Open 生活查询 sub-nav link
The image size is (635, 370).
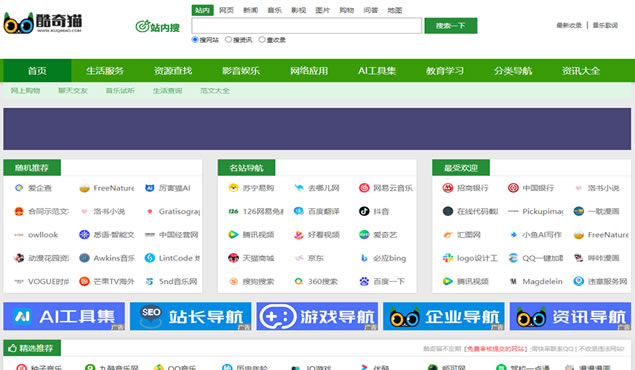coord(168,91)
